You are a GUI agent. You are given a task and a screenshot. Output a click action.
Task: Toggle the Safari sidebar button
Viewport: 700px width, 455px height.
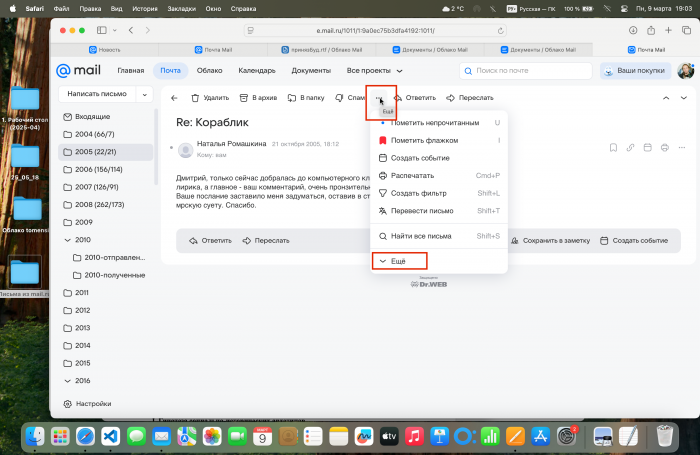(102, 30)
